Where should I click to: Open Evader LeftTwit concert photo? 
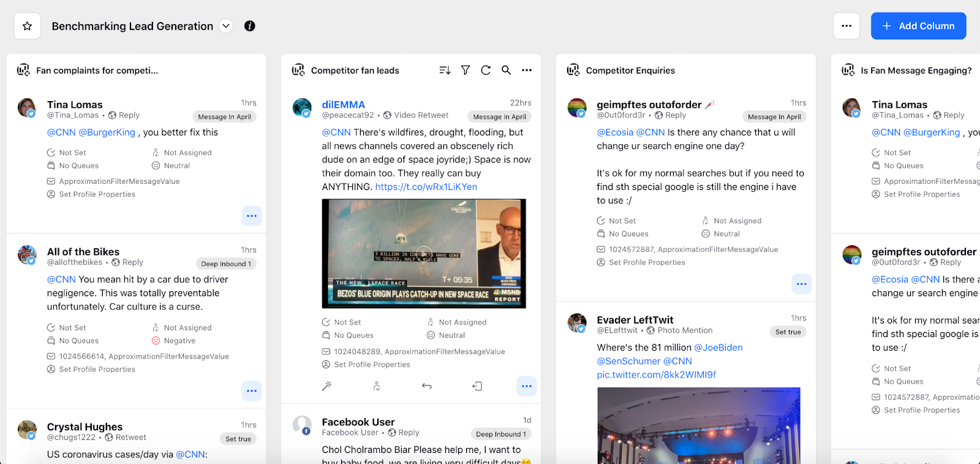pyautogui.click(x=699, y=425)
